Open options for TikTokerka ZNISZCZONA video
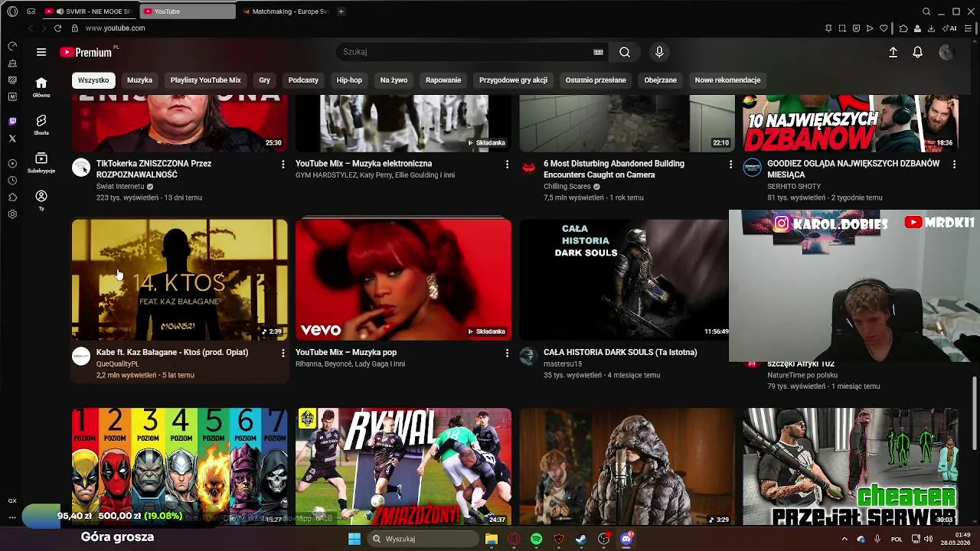980x551 pixels. click(x=283, y=164)
